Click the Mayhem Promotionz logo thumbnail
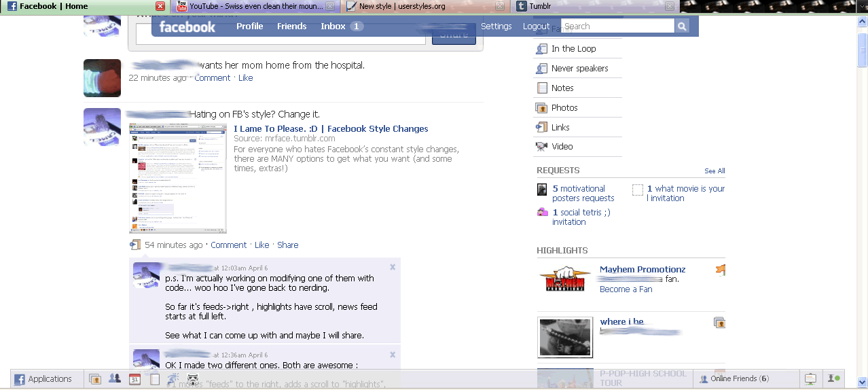Screen dimensions: 868x390 click(565, 279)
